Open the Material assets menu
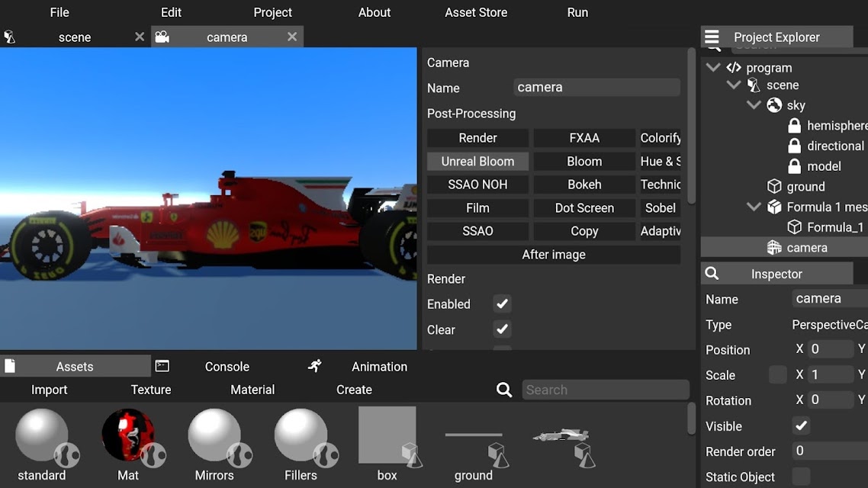868x488 pixels. click(252, 390)
